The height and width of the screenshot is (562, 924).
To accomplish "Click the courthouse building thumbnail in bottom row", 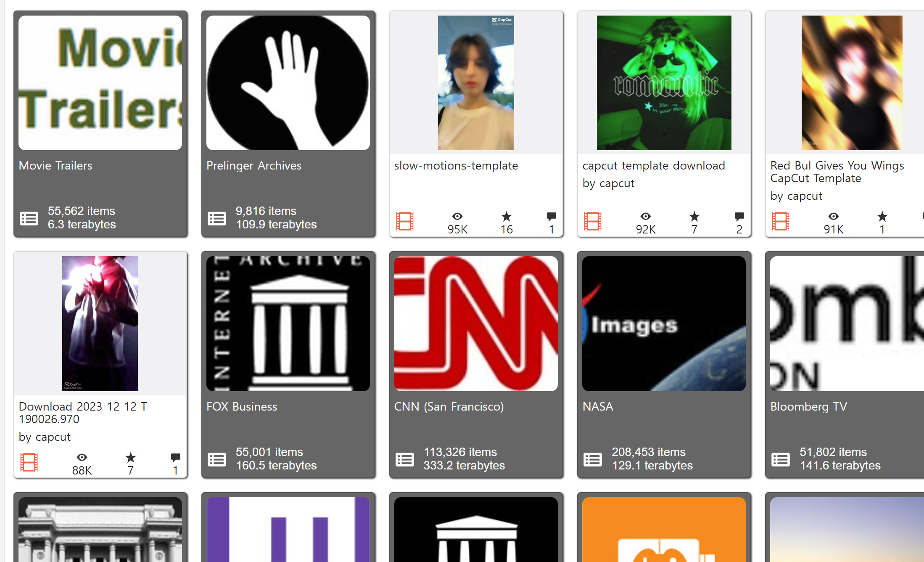I will [x=100, y=530].
